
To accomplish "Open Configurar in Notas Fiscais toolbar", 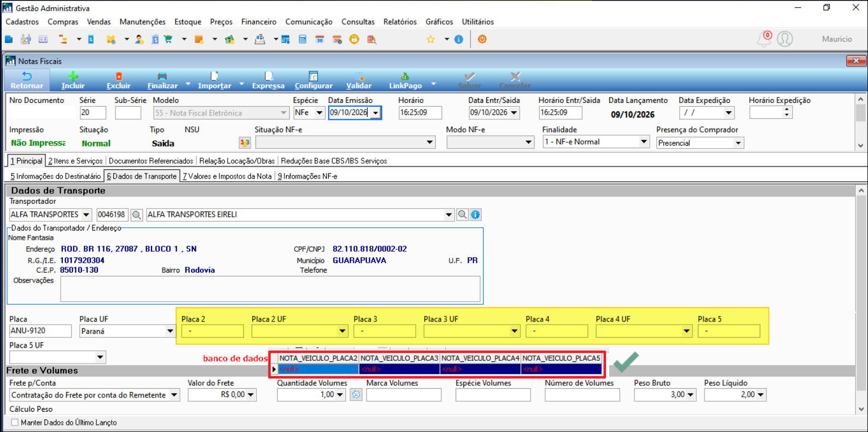I will (x=313, y=80).
